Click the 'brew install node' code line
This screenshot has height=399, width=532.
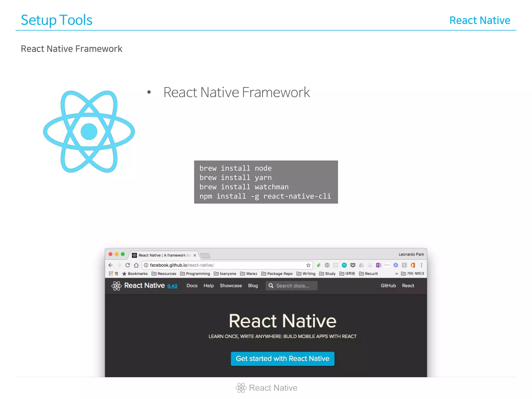coord(236,168)
